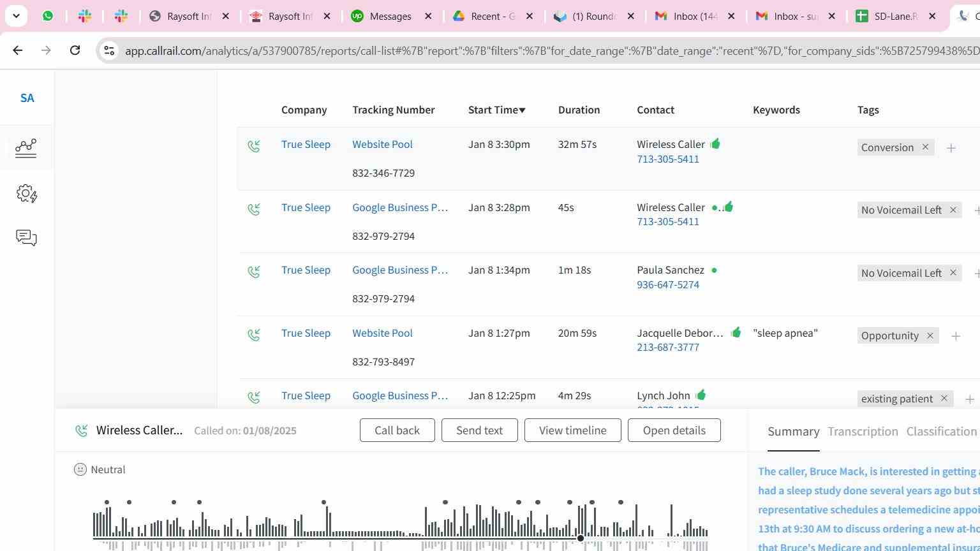
Task: Click the inbound call icon for Jacquelle Debor row
Action: click(254, 335)
